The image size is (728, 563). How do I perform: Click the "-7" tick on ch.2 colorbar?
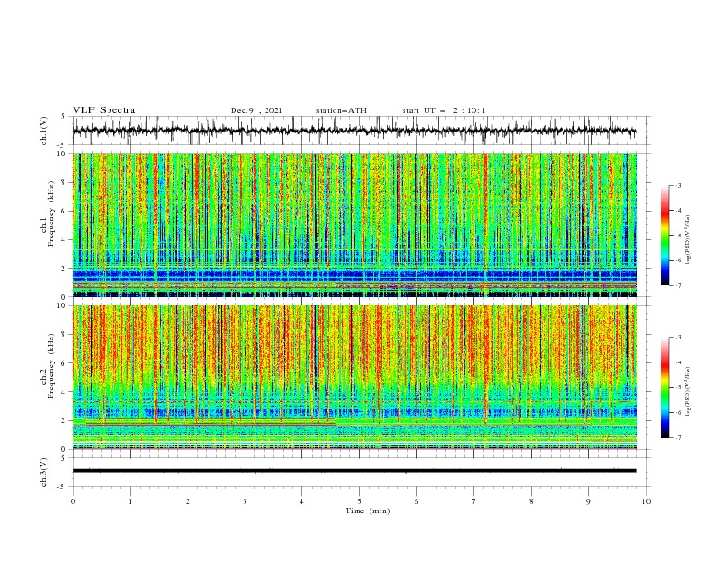click(678, 438)
